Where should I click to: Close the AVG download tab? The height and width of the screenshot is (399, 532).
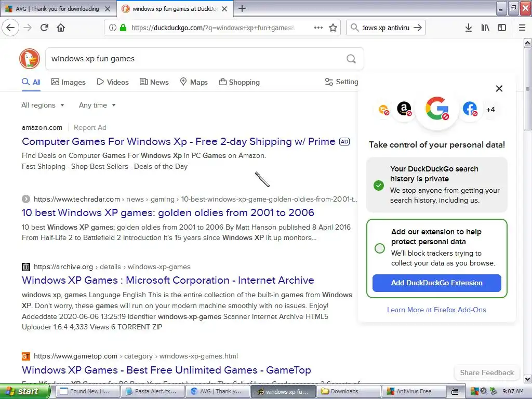coord(108,9)
